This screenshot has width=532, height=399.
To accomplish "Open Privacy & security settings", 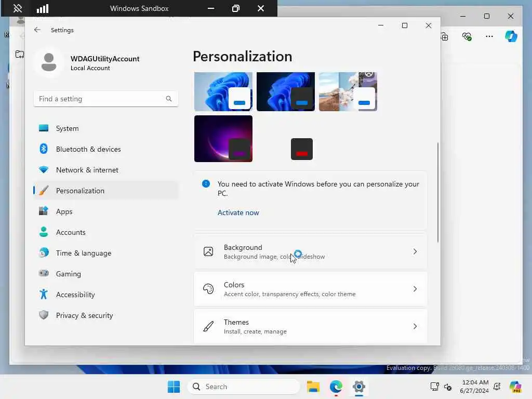I will coord(106,315).
